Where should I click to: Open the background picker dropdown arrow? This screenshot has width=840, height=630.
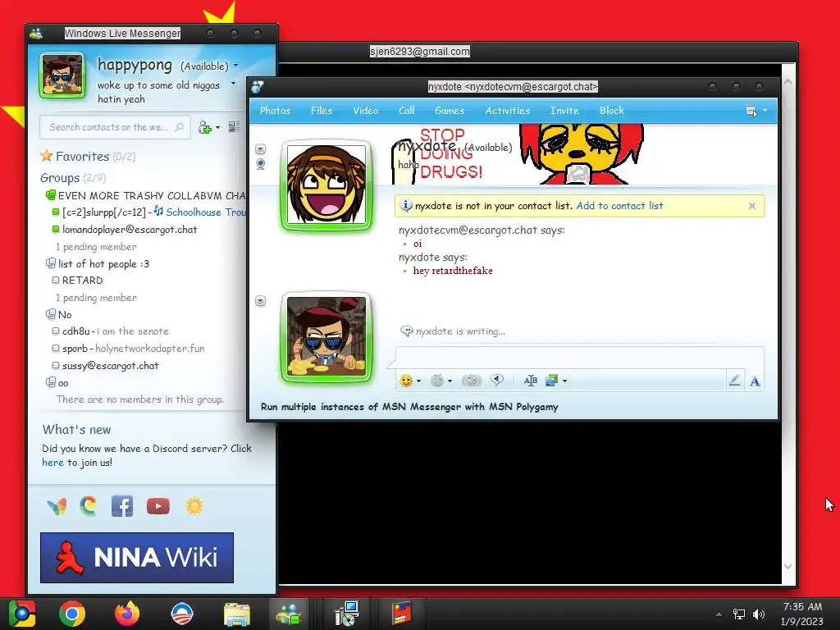[x=564, y=381]
